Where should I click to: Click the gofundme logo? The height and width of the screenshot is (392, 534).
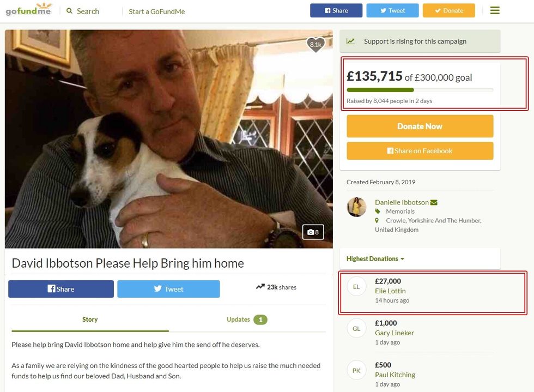28,11
